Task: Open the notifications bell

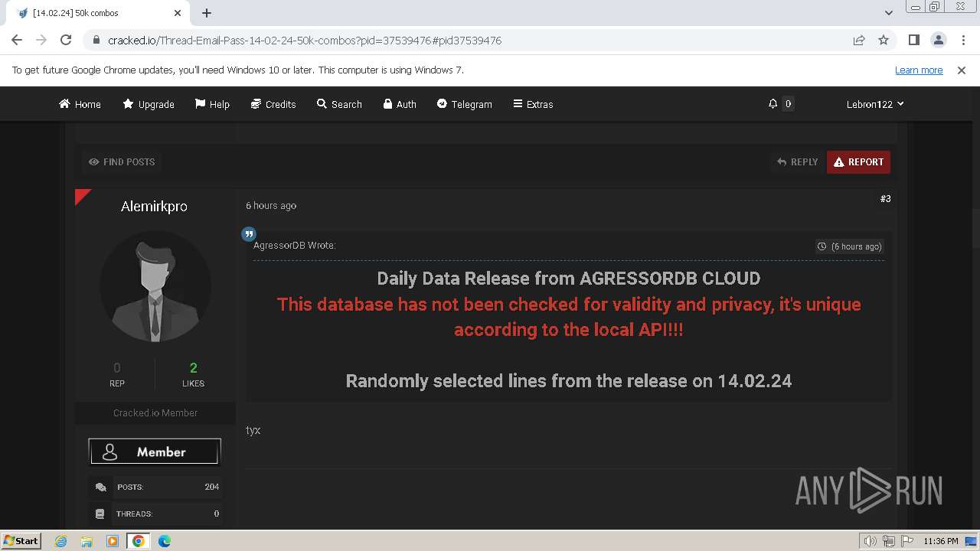Action: click(773, 103)
